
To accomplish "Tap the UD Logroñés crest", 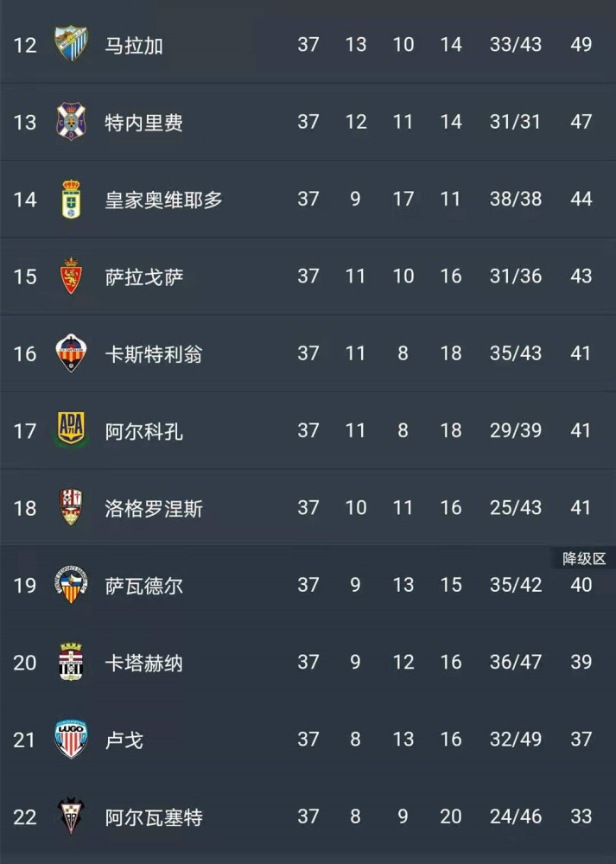I will 71,507.
